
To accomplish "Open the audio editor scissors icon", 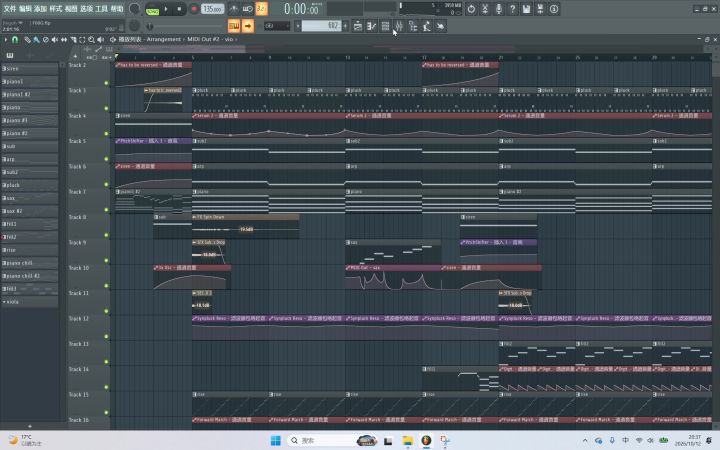I will (x=485, y=9).
